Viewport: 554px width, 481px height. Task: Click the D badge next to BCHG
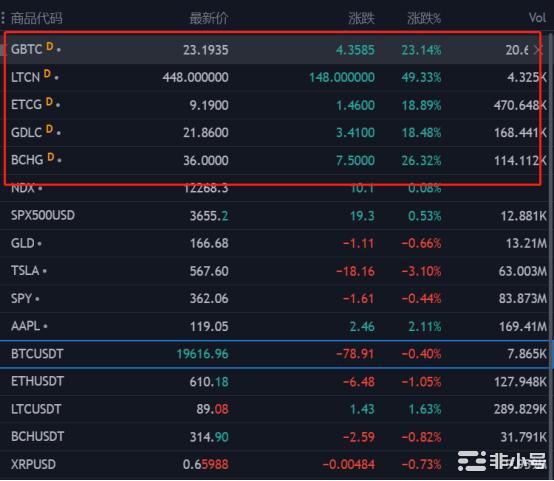51,157
